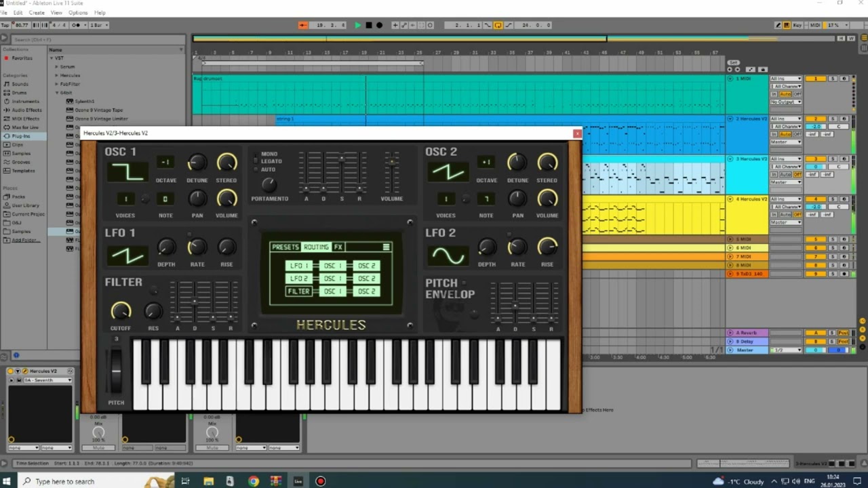Open track 1 No Output dropdown

(786, 102)
